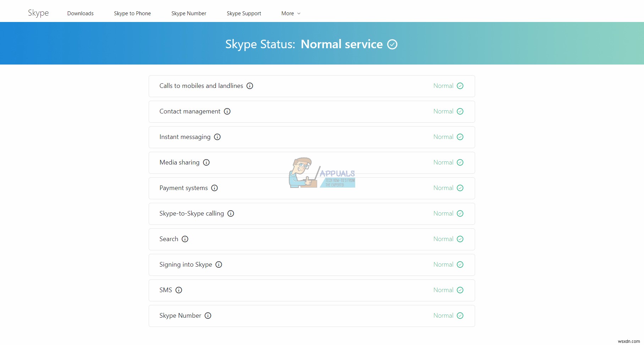Open info for Skype Number service
The width and height of the screenshot is (644, 345).
coord(208,316)
